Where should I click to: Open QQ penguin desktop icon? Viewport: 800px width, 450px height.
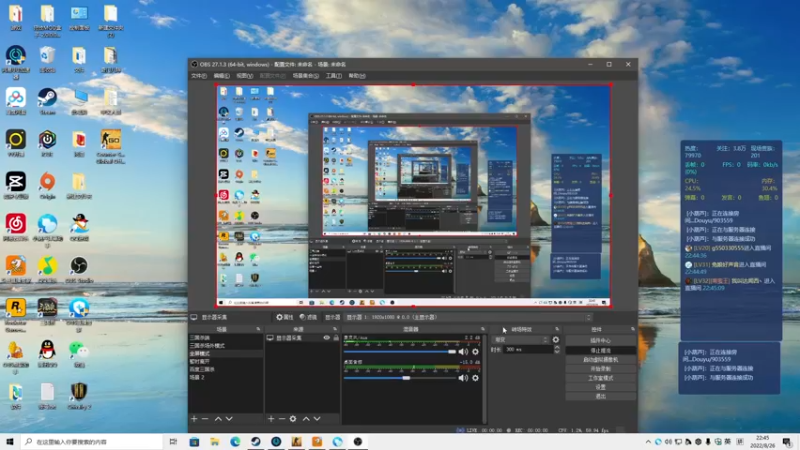(x=47, y=354)
